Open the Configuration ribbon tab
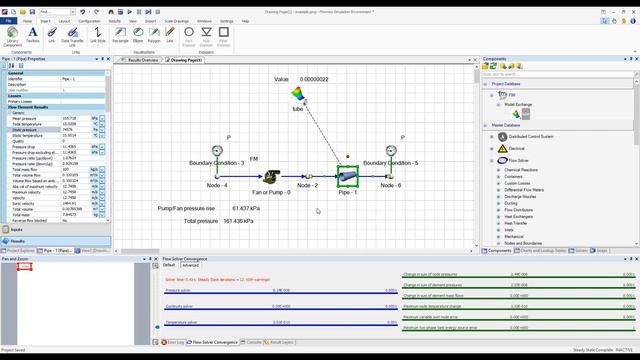Screen dimensions: 640x360 pos(89,21)
